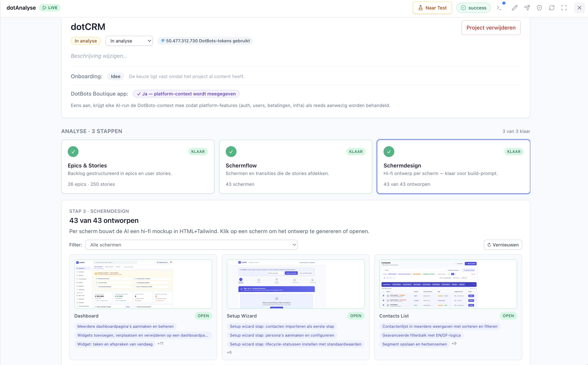This screenshot has width=588, height=365.
Task: Click story tag Meerdere dashboardpagina's aanmaken en beheren
Action: coord(125,326)
